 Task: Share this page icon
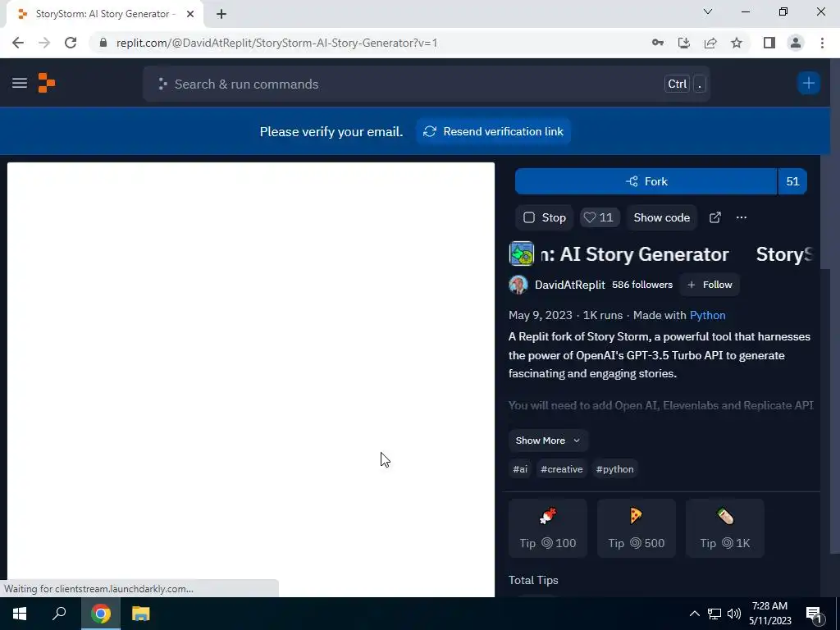[x=710, y=43]
